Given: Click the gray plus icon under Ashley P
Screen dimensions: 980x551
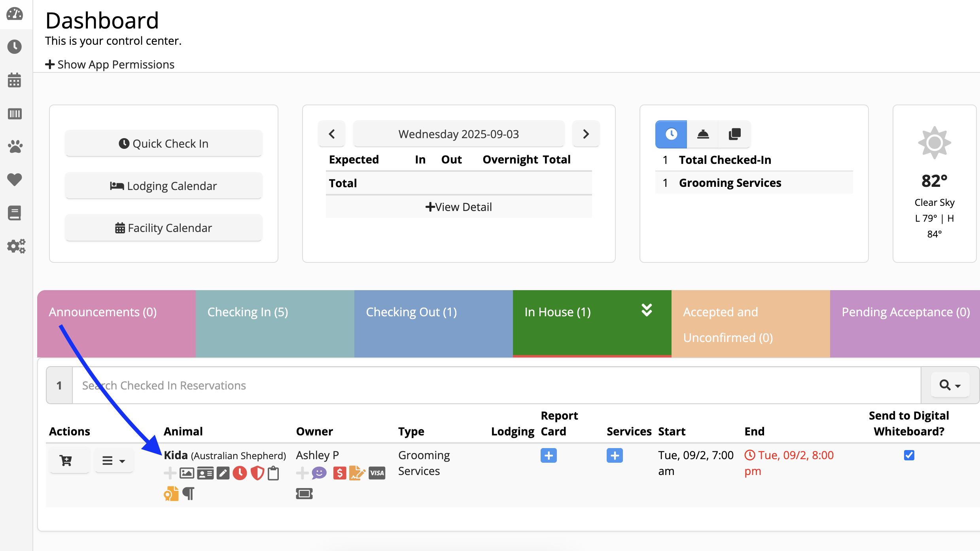Looking at the screenshot, I should point(302,473).
